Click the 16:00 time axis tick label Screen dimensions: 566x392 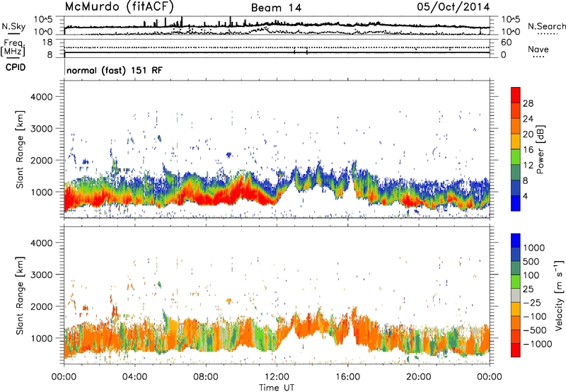347,377
